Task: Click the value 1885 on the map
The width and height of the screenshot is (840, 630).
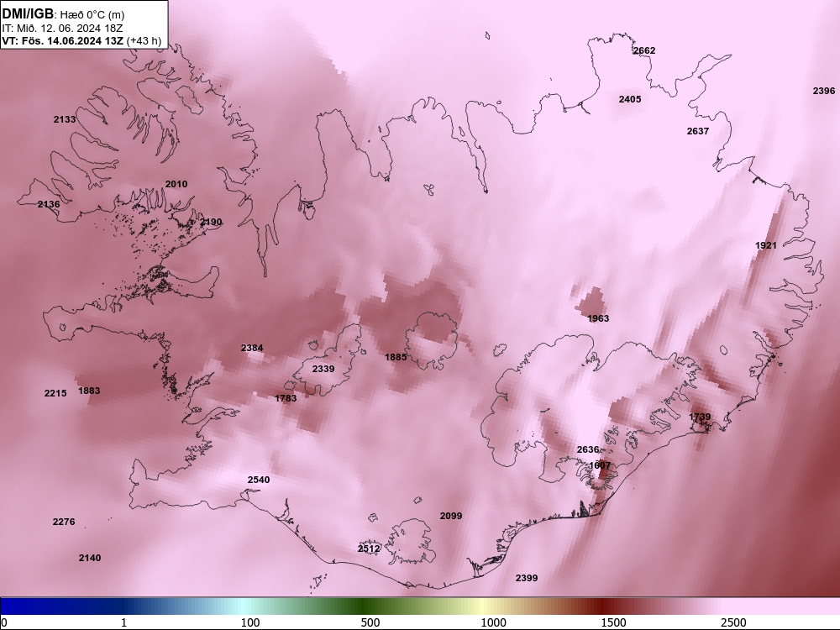Action: tap(396, 357)
